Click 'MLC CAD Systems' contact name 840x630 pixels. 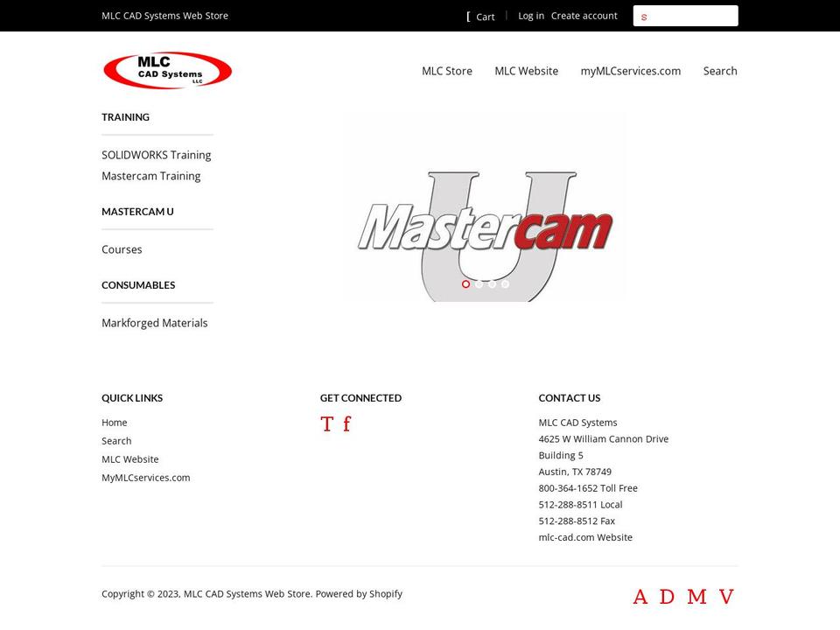(x=577, y=423)
